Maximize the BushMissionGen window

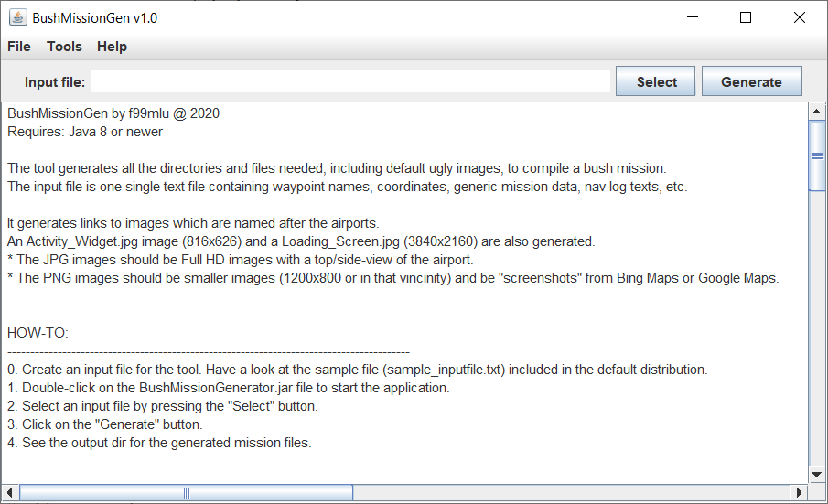(746, 17)
